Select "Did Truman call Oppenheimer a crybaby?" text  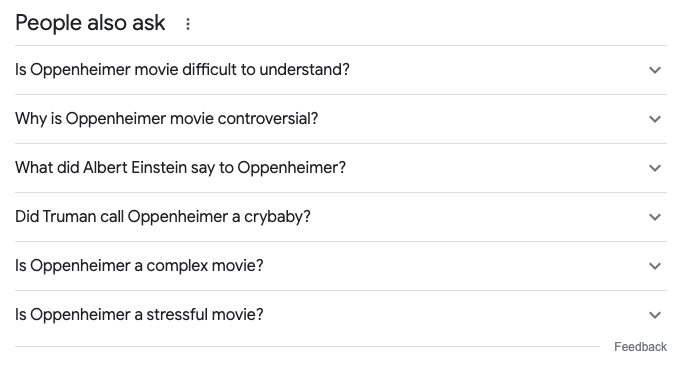click(163, 217)
